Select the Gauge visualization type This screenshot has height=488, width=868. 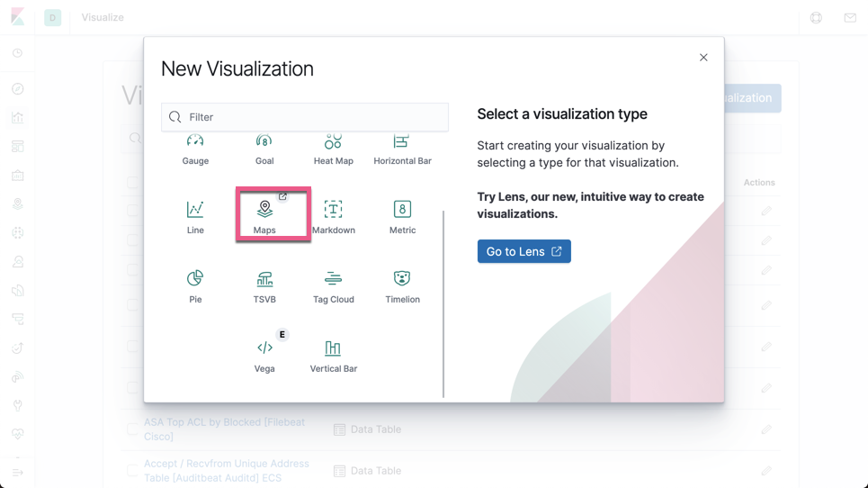point(195,149)
